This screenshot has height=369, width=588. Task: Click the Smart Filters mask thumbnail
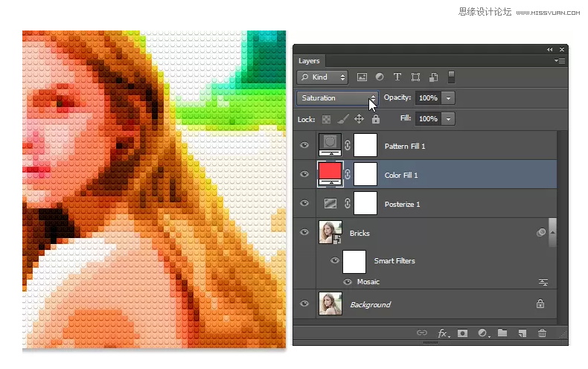pos(354,262)
